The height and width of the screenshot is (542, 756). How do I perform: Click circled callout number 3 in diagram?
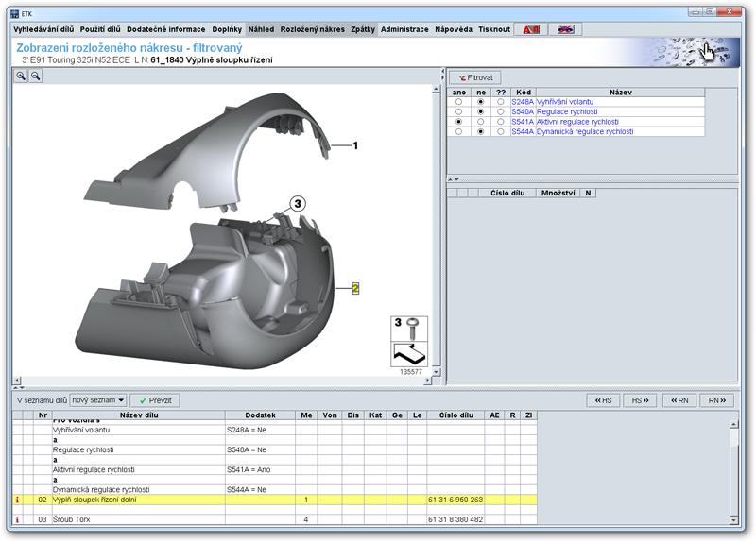[x=298, y=204]
